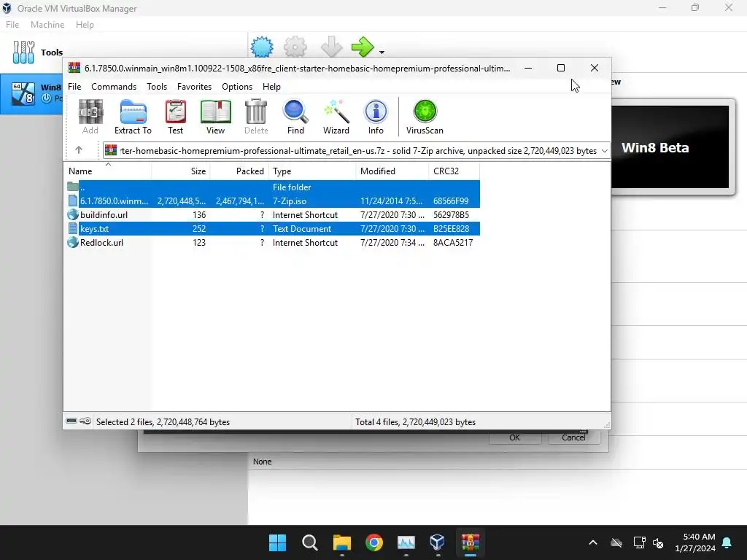Screen dimensions: 747x560
Task: Open the taskbar clock showing 5:40 AM
Action: 695,542
